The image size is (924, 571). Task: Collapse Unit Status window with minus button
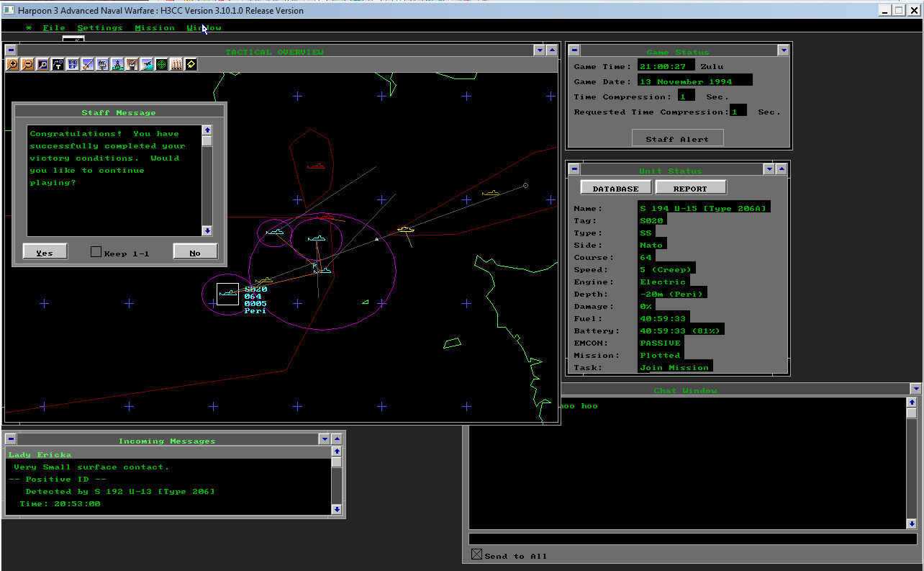(x=574, y=169)
